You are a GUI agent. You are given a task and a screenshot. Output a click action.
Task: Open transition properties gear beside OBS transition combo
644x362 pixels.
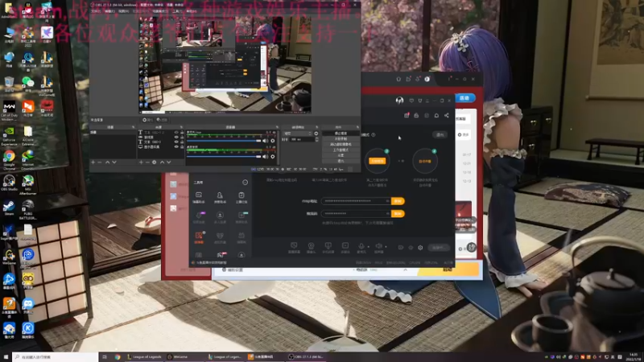[x=316, y=134]
